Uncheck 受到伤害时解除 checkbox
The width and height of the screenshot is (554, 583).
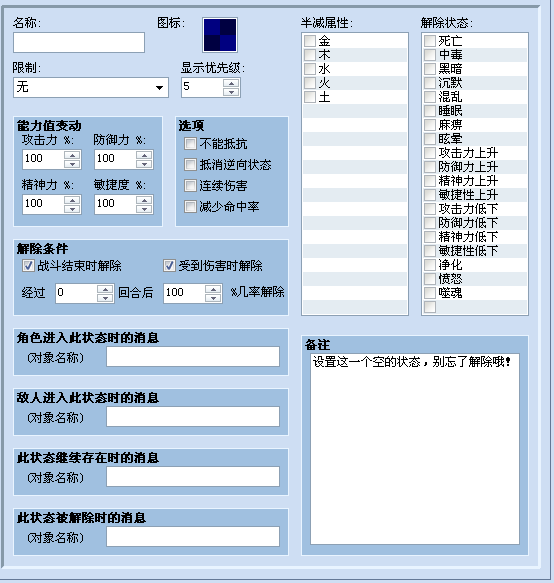(169, 265)
